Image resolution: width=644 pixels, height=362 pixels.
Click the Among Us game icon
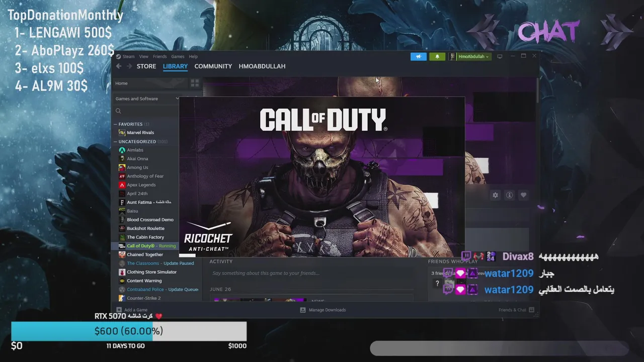[x=122, y=167]
